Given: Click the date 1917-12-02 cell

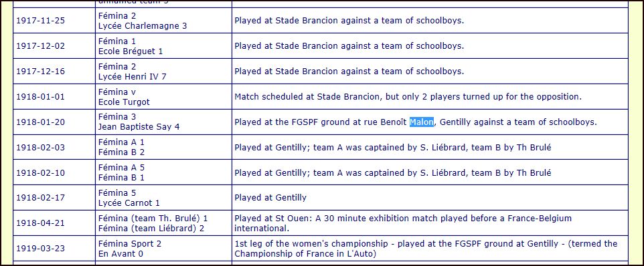Looking at the screenshot, I should 54,46.
